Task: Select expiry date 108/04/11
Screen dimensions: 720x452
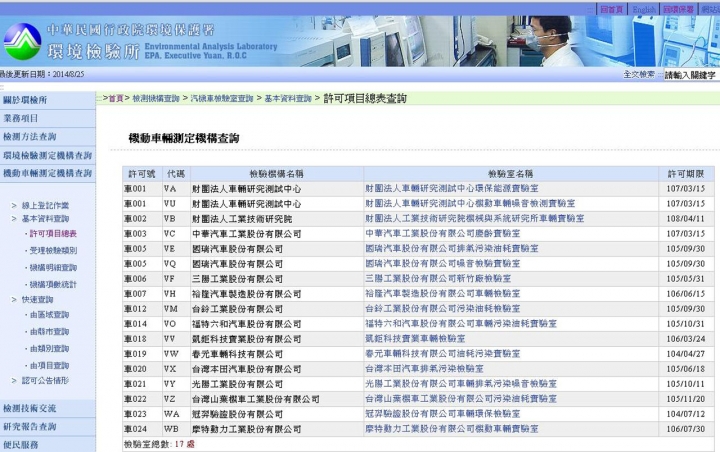Action: [686, 219]
